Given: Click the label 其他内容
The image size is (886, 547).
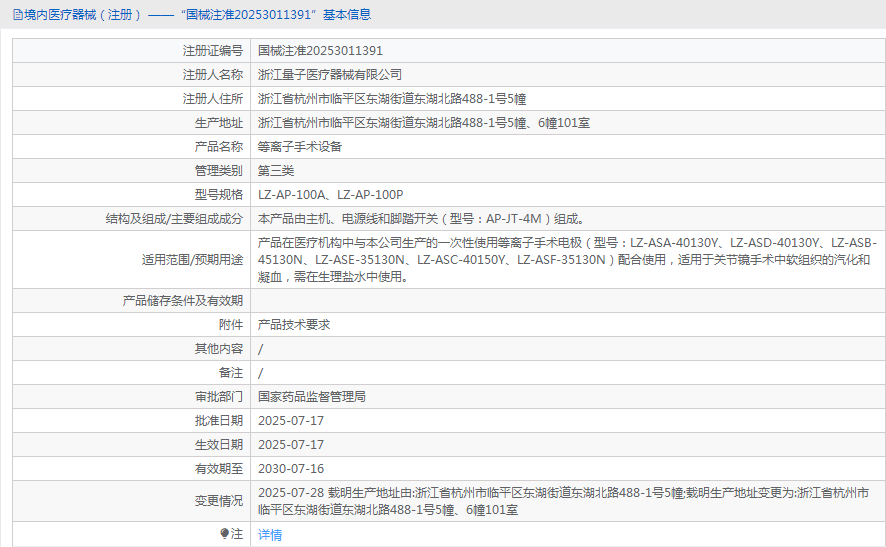Looking at the screenshot, I should pos(219,349).
